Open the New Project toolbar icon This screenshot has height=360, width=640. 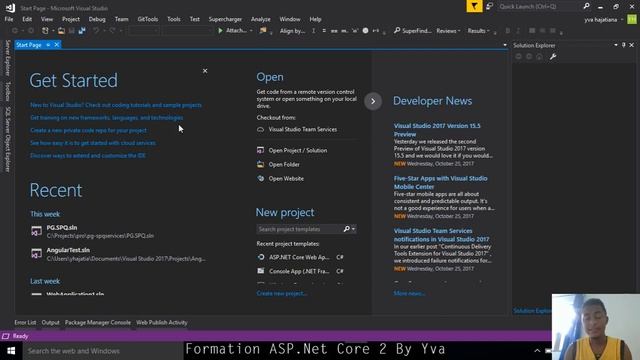[45, 31]
